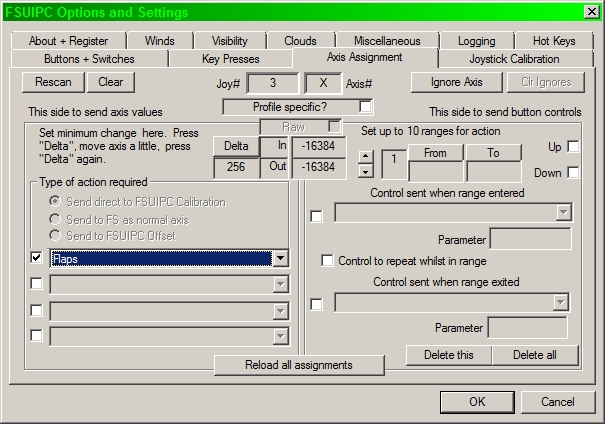Screen dimensions: 605x424
Task: Open the fourth axis assignment dropdown
Action: click(x=281, y=336)
